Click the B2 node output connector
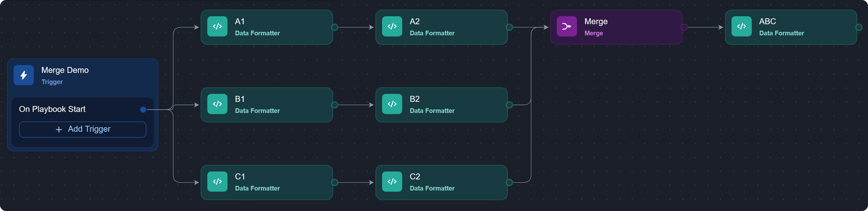 [x=510, y=105]
